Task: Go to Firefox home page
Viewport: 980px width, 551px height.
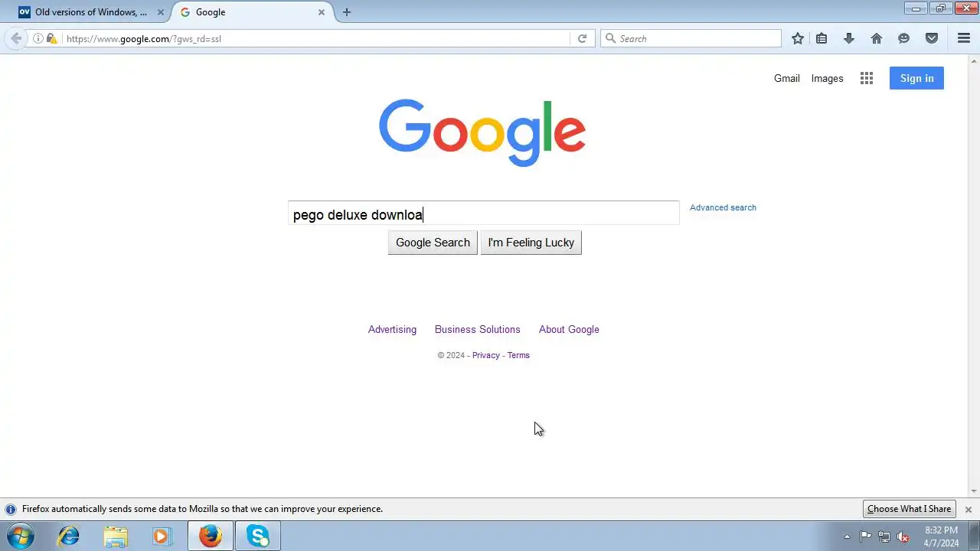Action: 877,38
